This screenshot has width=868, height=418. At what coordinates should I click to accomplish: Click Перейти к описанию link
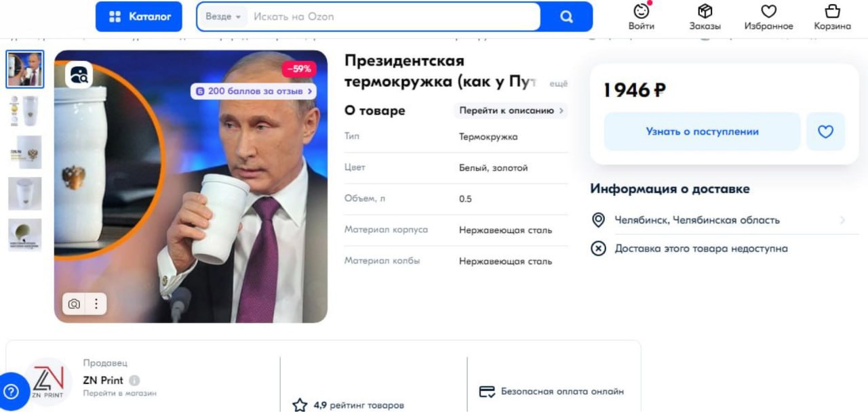click(511, 110)
